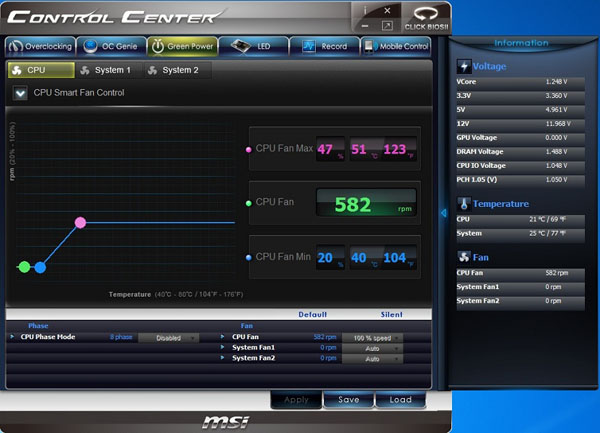Viewport: 600px width, 433px height.
Task: Expand the CPU Fan row arrow in Fan list
Action: coord(222,337)
